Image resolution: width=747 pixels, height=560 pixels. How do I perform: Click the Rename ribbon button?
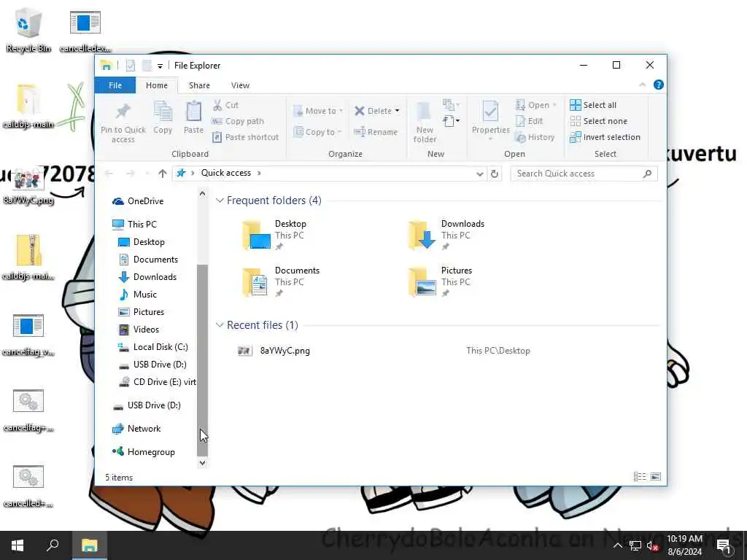pyautogui.click(x=376, y=132)
